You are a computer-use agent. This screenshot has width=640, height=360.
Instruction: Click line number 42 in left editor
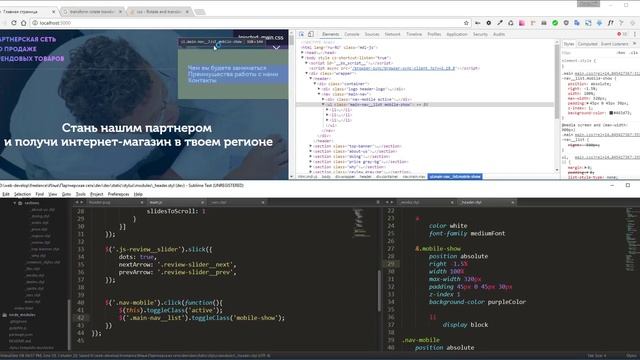80,318
